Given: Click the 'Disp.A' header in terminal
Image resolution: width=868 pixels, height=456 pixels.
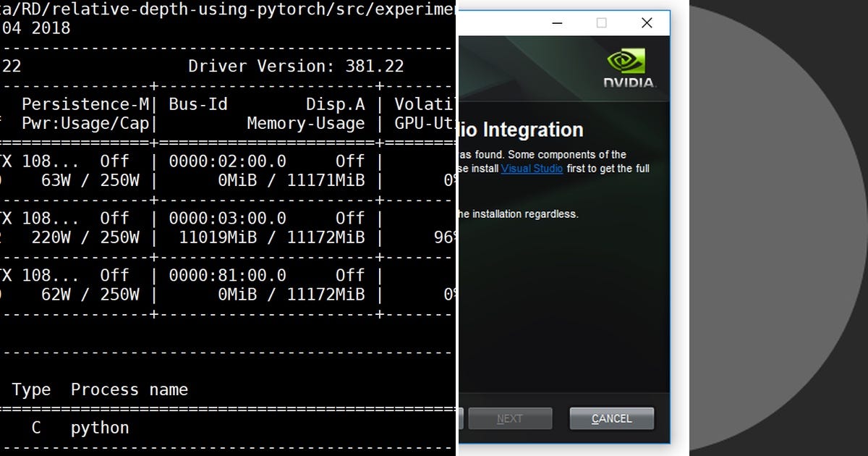Looking at the screenshot, I should point(335,104).
